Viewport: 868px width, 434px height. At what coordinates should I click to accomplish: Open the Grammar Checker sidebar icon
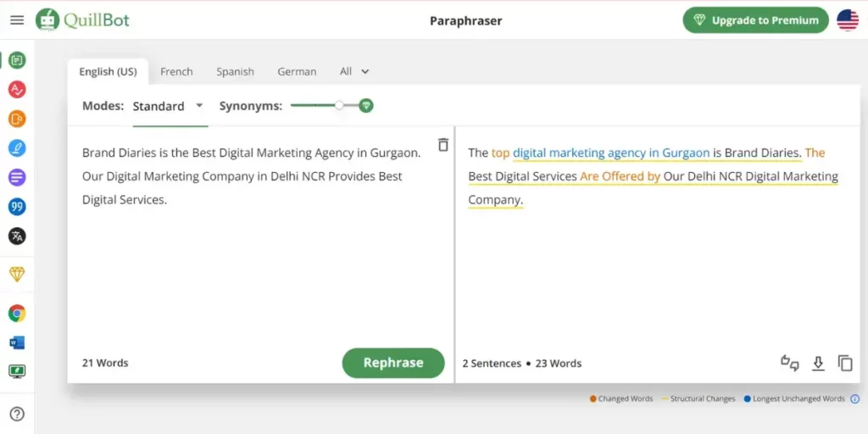(x=17, y=89)
